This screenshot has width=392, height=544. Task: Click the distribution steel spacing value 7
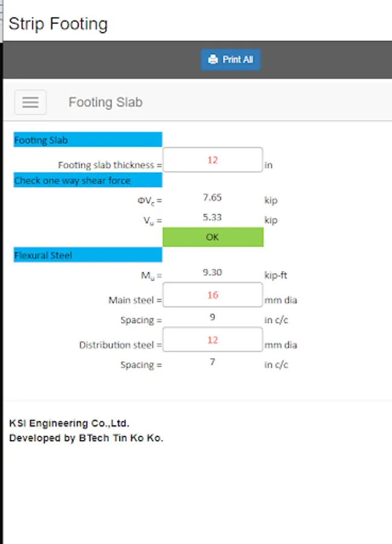point(213,362)
